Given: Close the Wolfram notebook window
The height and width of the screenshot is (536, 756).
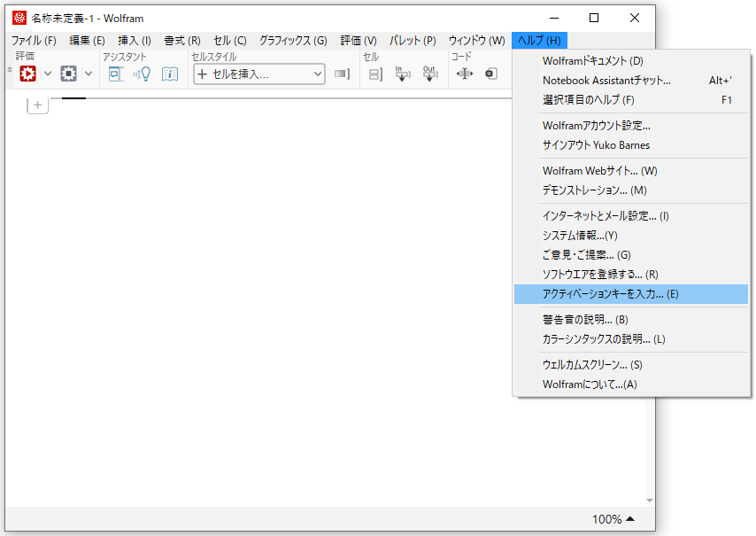Looking at the screenshot, I should (x=635, y=18).
